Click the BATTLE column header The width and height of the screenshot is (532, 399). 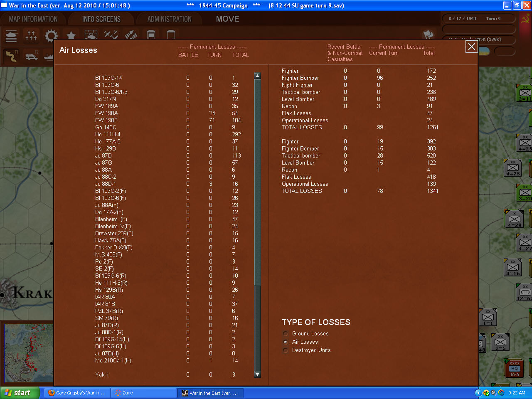click(x=188, y=55)
